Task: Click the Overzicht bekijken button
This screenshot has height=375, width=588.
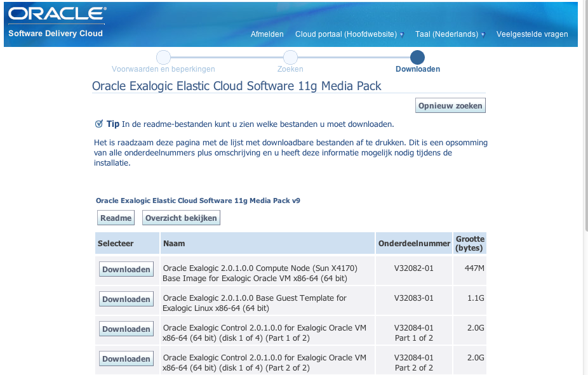Action: click(x=181, y=218)
